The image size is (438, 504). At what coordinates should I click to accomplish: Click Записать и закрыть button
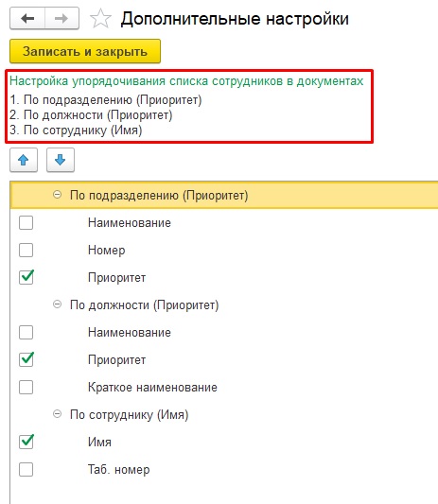point(85,51)
